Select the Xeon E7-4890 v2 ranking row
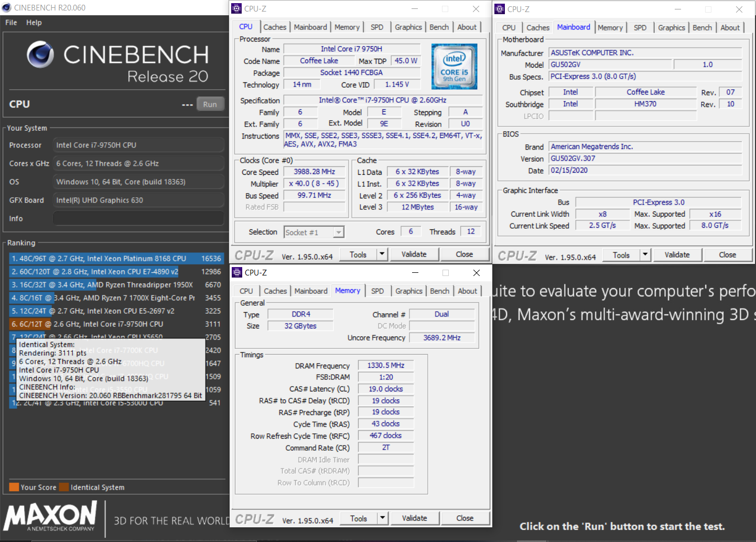 116,272
